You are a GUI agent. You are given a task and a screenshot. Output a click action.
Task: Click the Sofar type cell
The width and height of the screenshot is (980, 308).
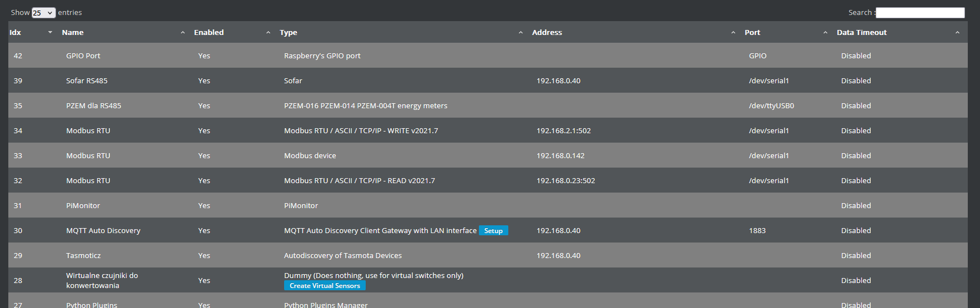tap(293, 80)
